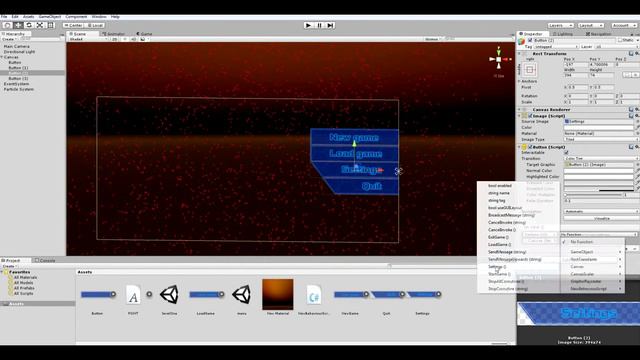Select the levelOne scene asset

click(169, 295)
